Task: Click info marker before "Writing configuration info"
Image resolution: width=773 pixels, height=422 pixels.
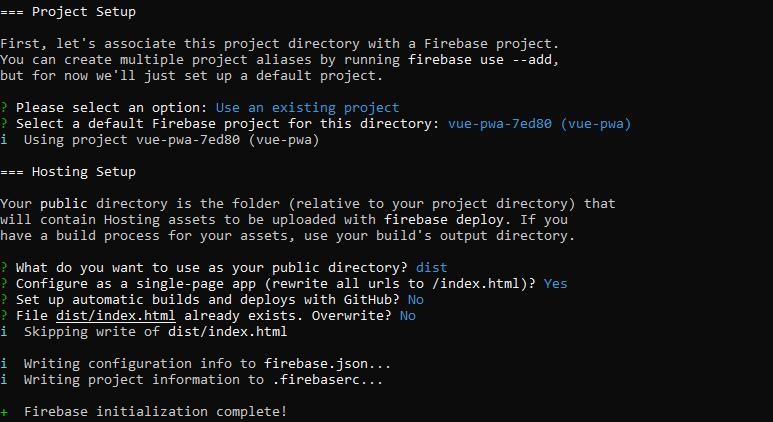Action: point(4,364)
